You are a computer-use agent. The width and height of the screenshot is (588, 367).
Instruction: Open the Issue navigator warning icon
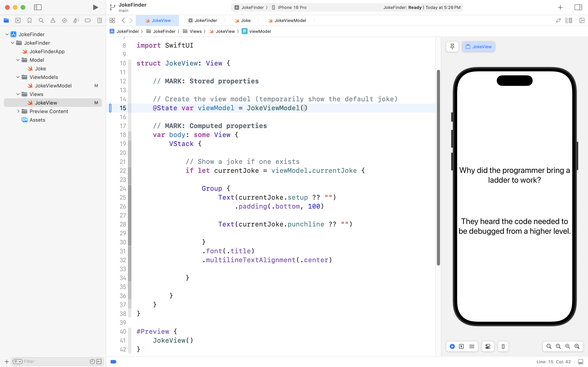tap(53, 20)
